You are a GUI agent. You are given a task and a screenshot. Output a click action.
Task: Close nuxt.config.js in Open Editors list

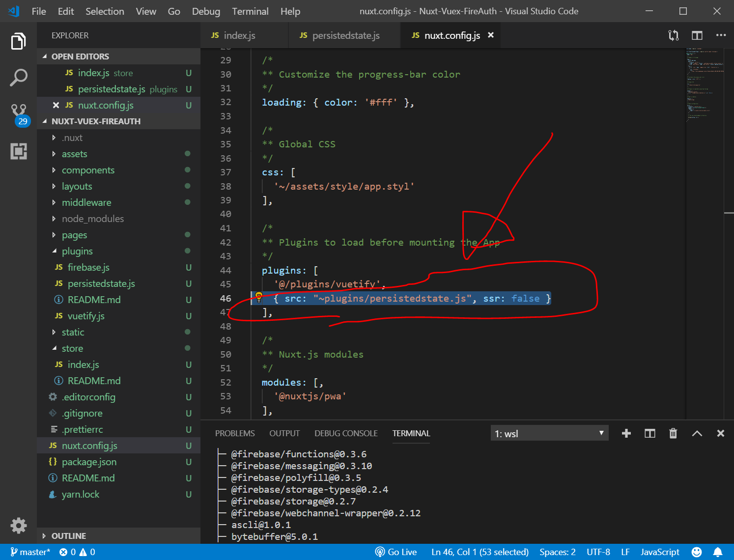pos(56,105)
